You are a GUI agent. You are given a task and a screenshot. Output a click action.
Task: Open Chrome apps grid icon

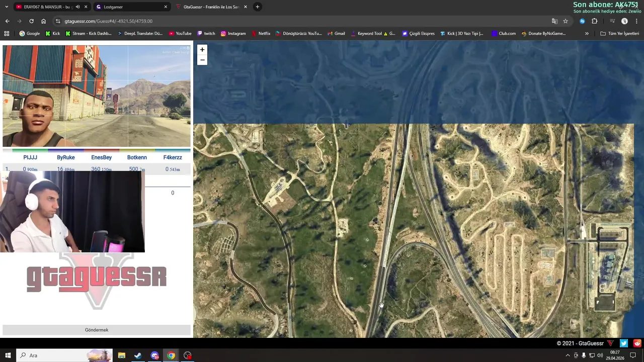7,34
